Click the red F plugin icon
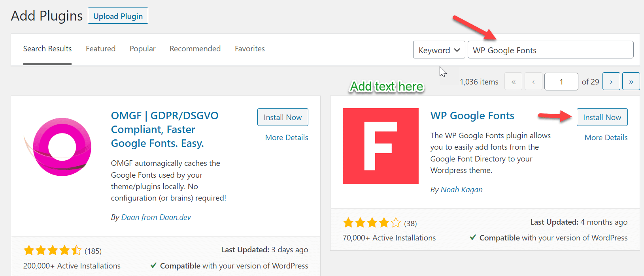The image size is (644, 276). tap(381, 146)
